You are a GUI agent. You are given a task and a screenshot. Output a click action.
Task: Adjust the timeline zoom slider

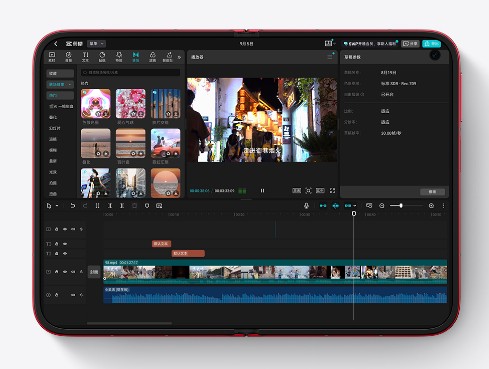point(406,206)
